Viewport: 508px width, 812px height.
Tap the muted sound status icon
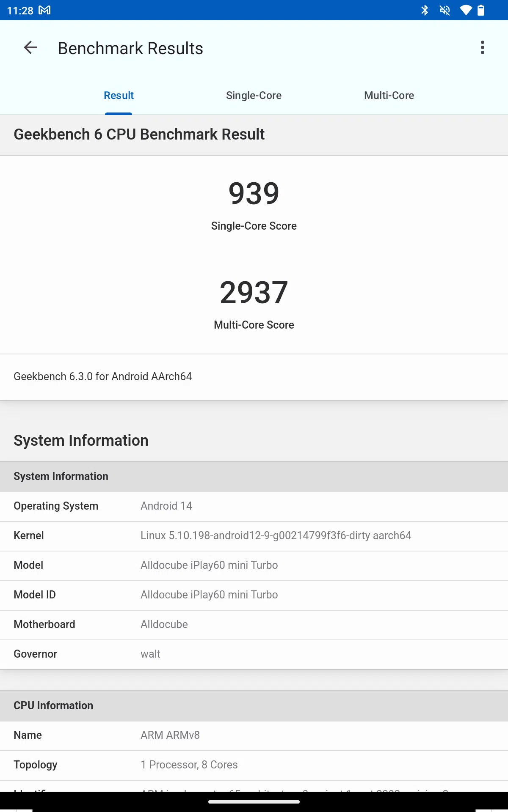pos(444,10)
